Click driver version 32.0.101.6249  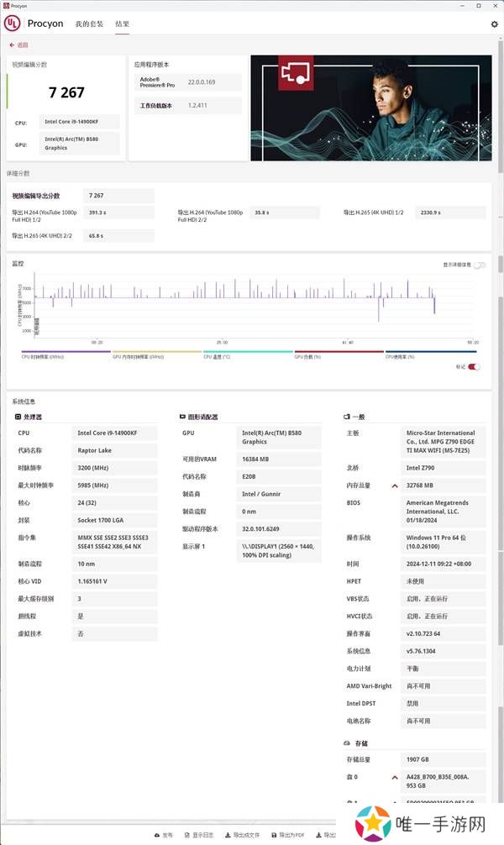coord(279,529)
